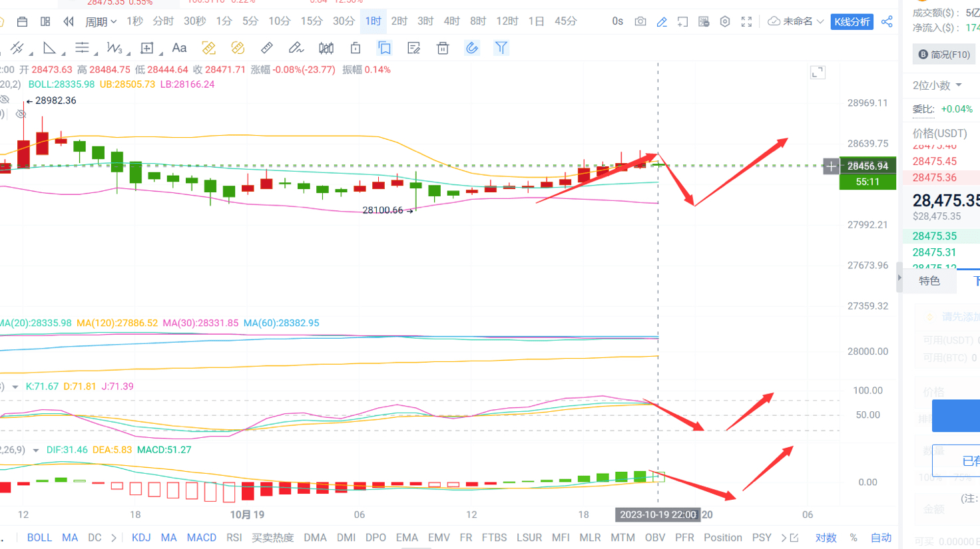
Task: Delete all drawings with the trash icon
Action: coord(443,47)
